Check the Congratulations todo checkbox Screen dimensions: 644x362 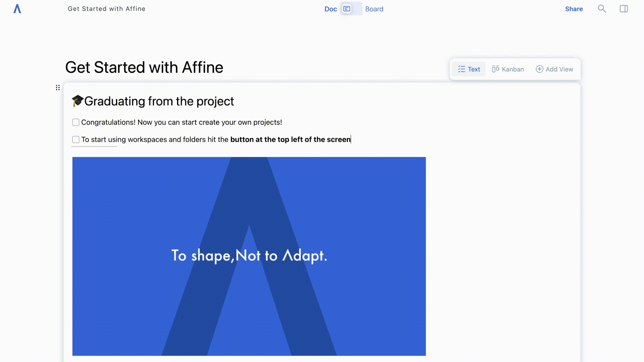click(76, 122)
